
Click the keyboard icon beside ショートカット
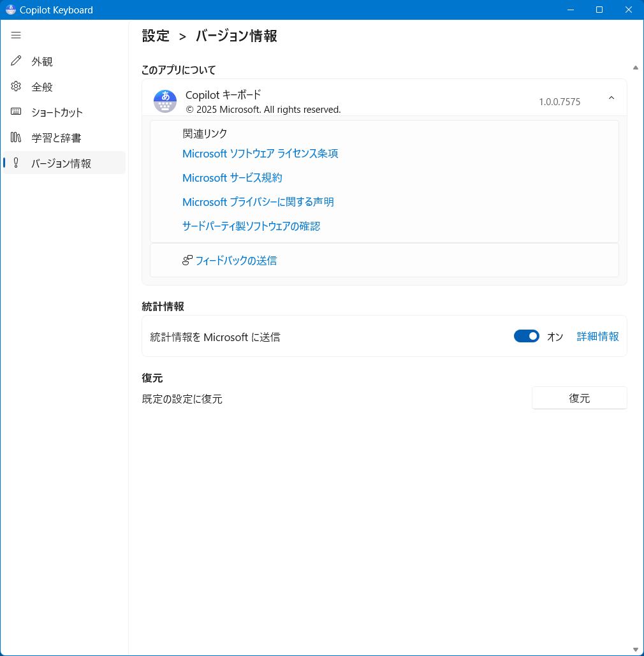(16, 112)
